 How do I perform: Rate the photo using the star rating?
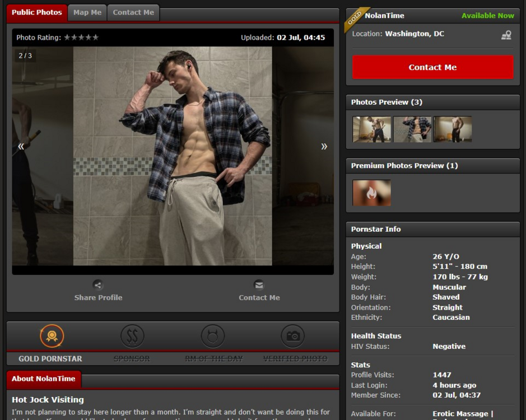(81, 38)
